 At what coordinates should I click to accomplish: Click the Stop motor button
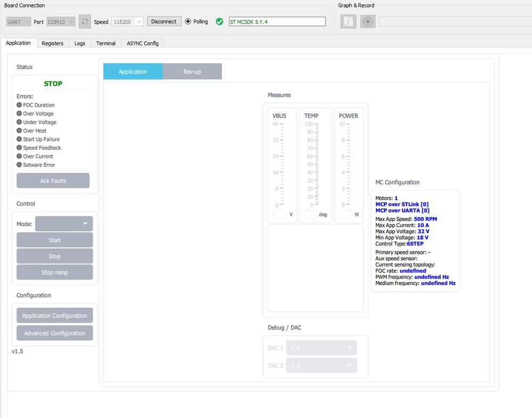point(55,256)
